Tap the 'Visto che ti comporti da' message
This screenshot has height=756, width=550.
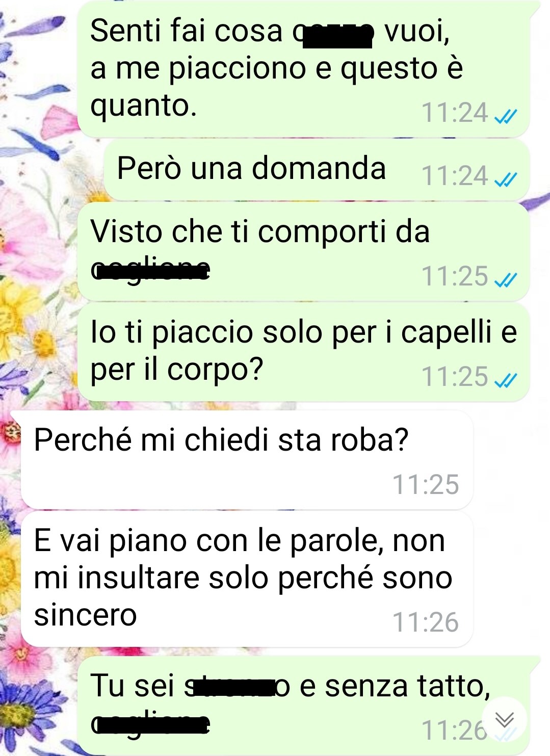point(304,251)
